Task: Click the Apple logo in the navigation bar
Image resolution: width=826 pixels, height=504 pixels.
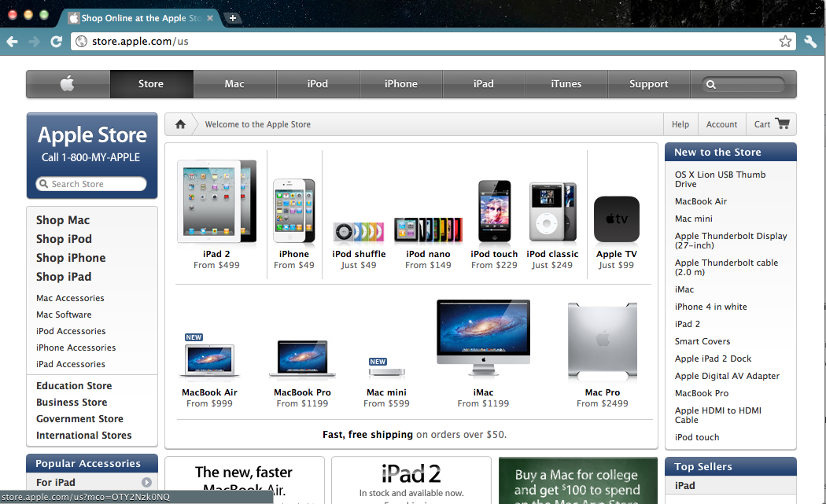Action: pos(68,83)
